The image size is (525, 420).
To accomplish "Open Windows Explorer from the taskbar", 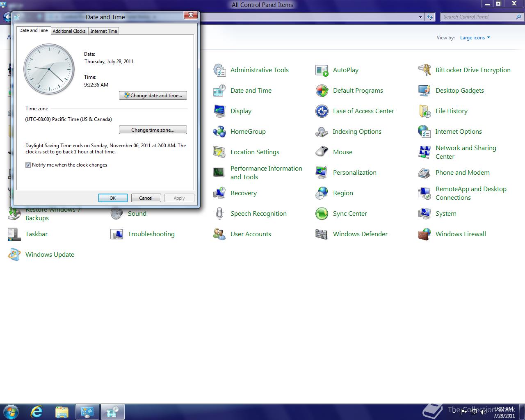I will [x=62, y=412].
